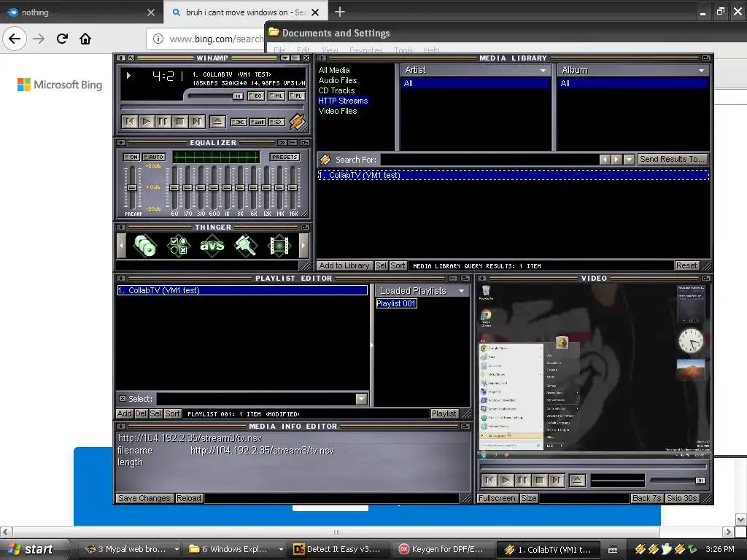Click Skip 30s button in Video window
This screenshot has width=747, height=560.
[x=682, y=498]
